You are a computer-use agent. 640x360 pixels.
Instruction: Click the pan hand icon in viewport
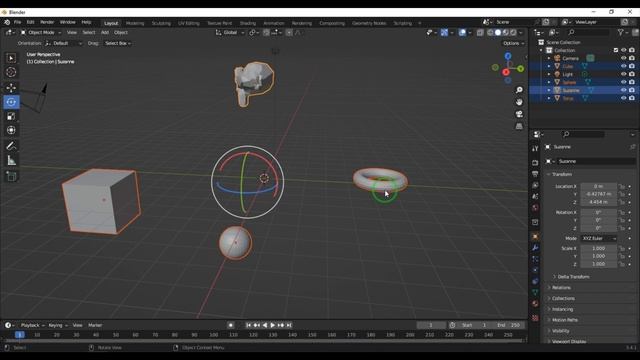(519, 102)
